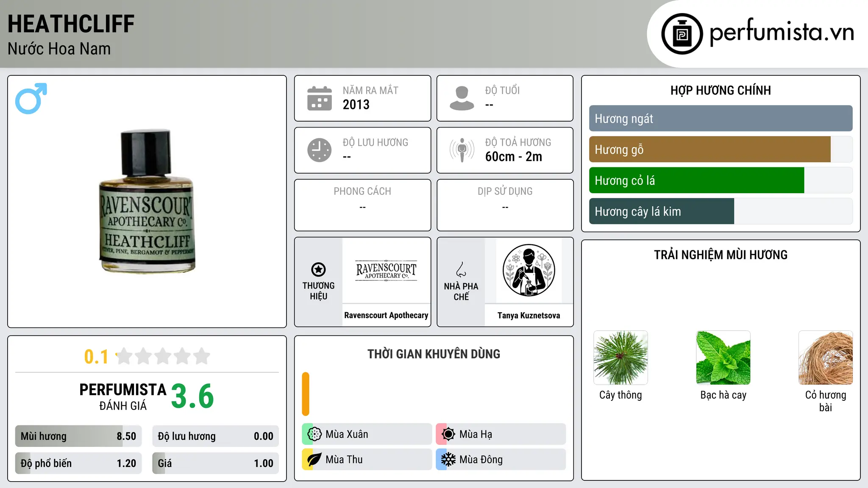
Task: Click the sillage icon beside Độ toả hương
Action: pyautogui.click(x=462, y=150)
